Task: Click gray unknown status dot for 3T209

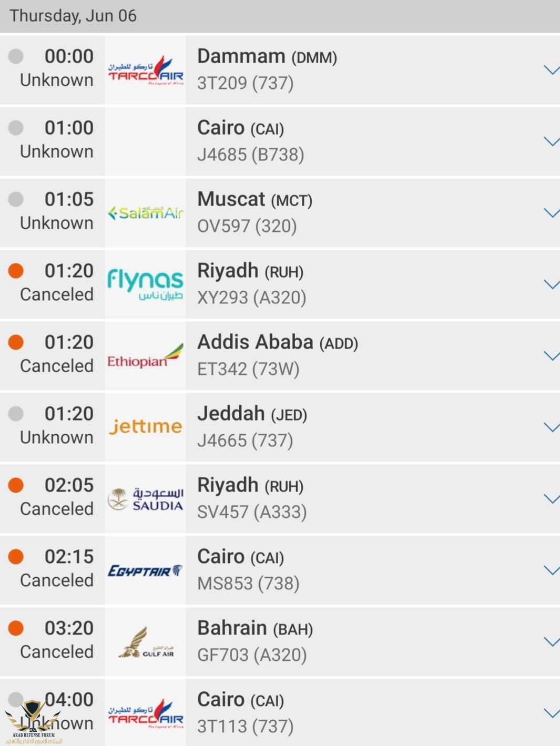Action: (x=16, y=56)
